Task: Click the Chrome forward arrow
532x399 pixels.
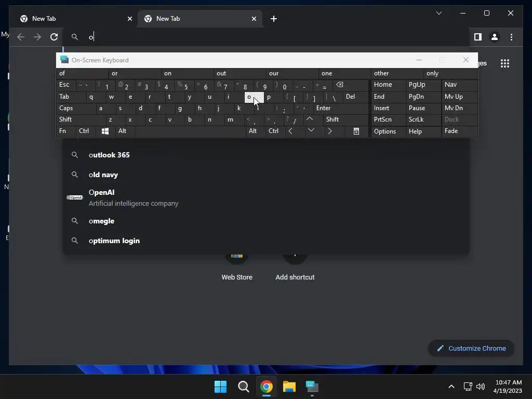Action: point(37,37)
